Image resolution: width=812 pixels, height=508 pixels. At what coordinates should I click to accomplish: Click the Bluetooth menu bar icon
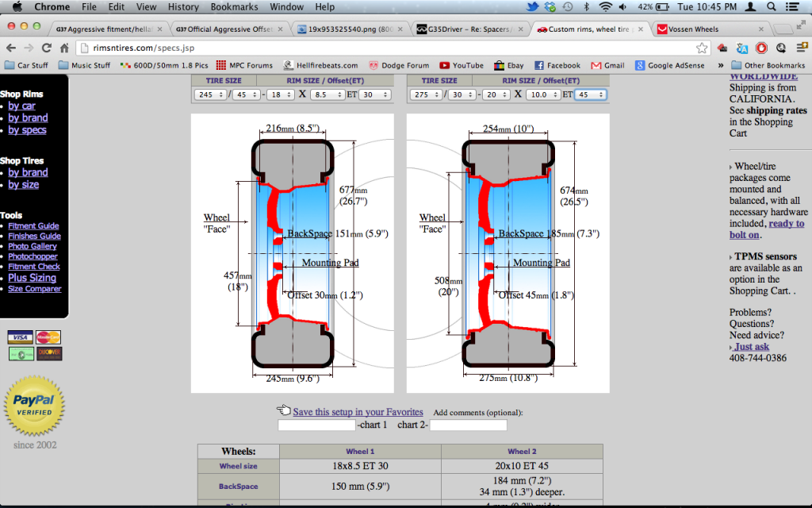click(587, 6)
